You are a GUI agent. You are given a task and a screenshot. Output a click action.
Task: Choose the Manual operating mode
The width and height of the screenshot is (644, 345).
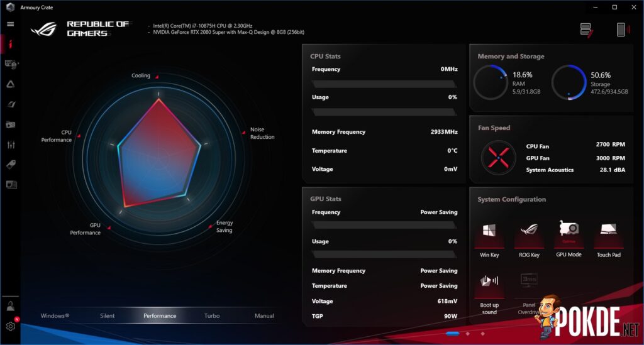coord(264,316)
